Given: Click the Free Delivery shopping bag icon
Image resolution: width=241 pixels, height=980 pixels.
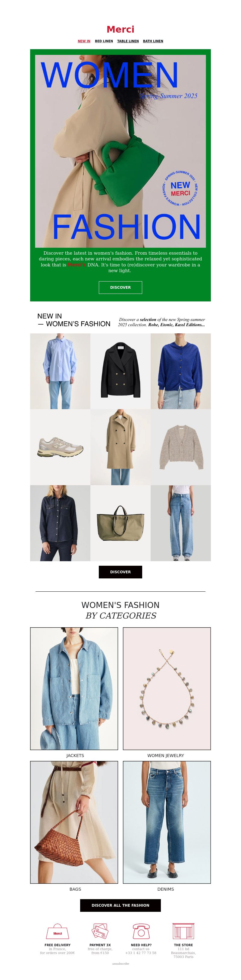Looking at the screenshot, I should tap(58, 931).
